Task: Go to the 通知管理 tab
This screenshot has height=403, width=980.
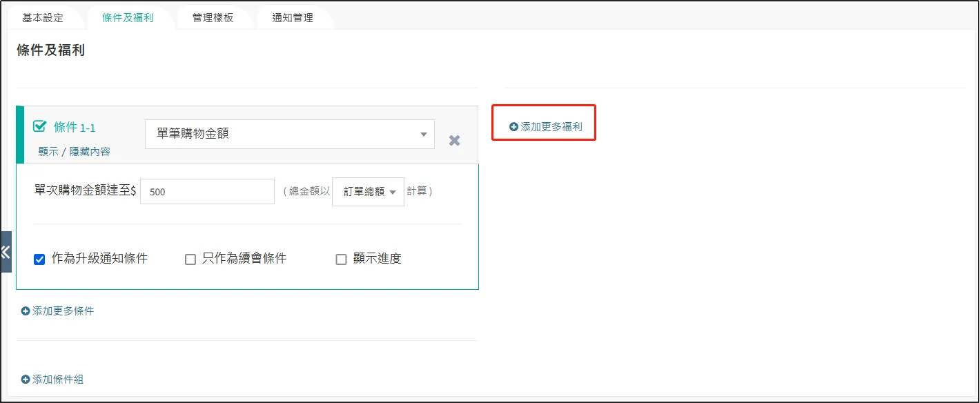Action: pos(293,18)
